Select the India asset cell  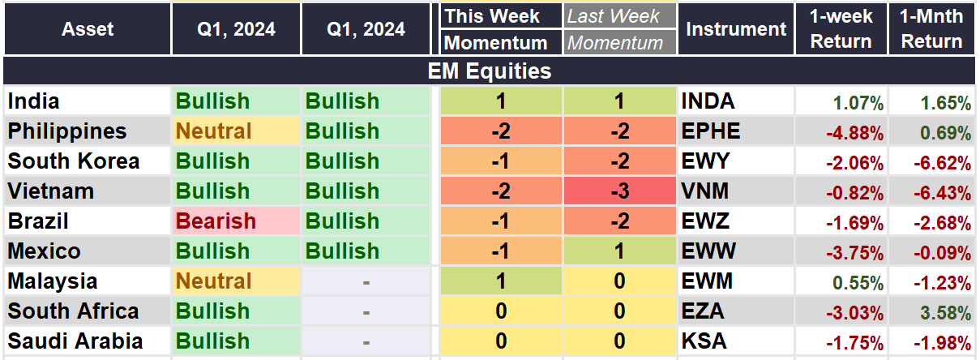[x=87, y=101]
